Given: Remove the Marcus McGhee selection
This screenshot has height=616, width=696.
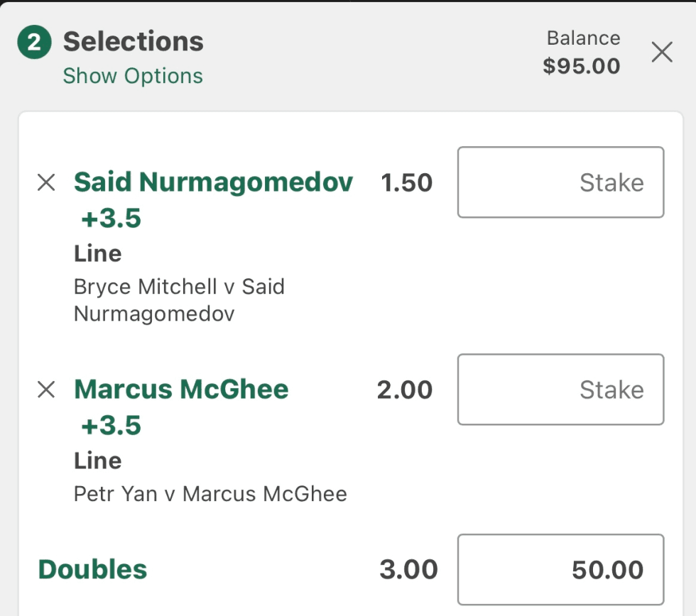Looking at the screenshot, I should point(46,390).
